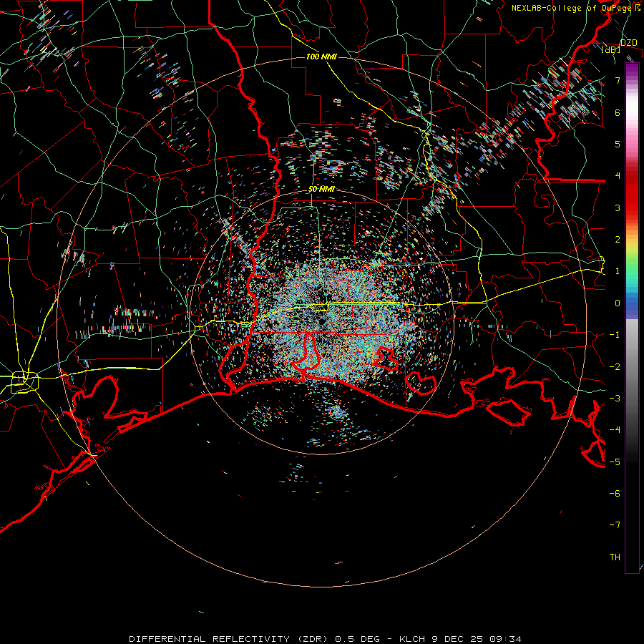Viewport: 644px width, 644px height.
Task: Click the 6 value on color scale
Action: click(x=618, y=112)
